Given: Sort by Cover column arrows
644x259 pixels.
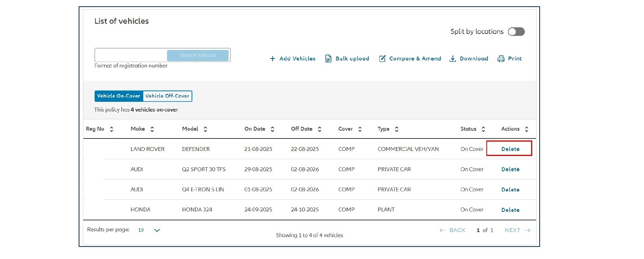Looking at the screenshot, I should pos(360,129).
